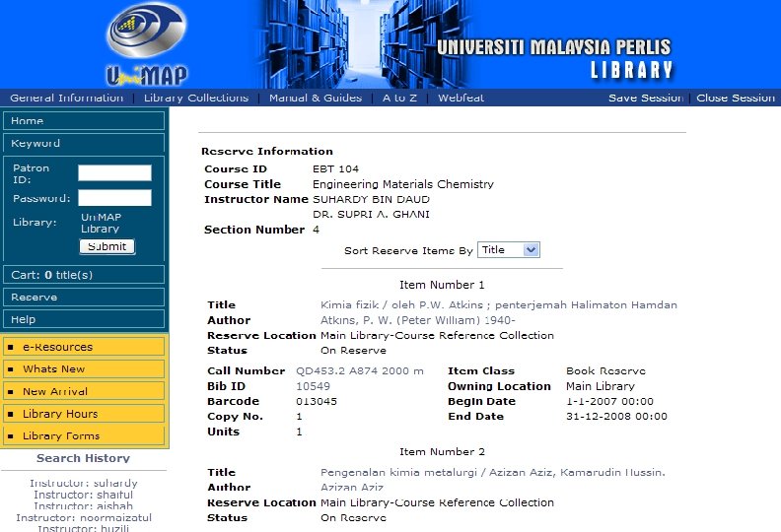The image size is (781, 532).
Task: Click the Item Number 2 heading
Action: pyautogui.click(x=442, y=452)
